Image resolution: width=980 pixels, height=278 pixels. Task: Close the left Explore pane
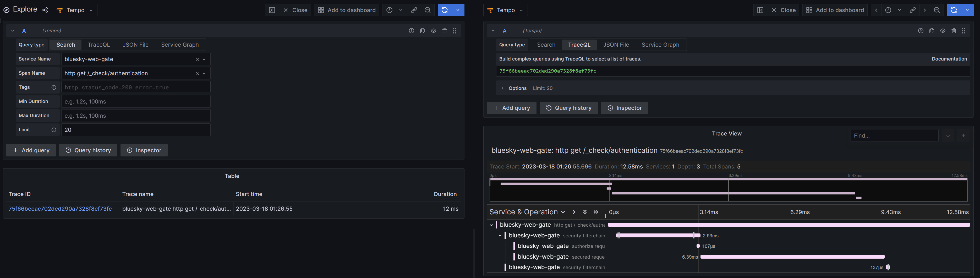295,10
